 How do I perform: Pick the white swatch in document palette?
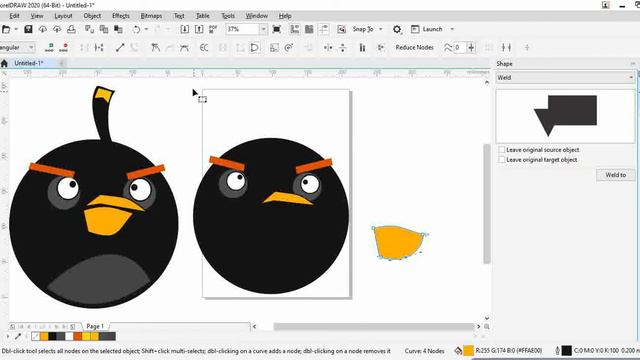69,336
